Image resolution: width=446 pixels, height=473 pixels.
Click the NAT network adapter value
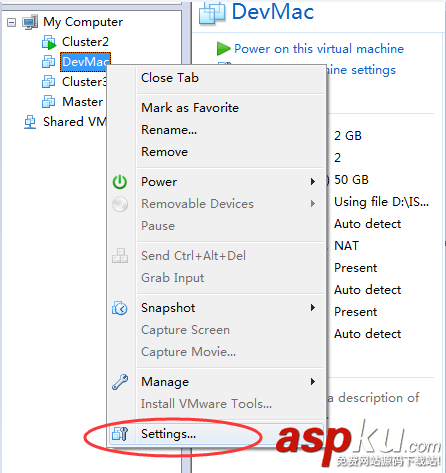pos(346,246)
